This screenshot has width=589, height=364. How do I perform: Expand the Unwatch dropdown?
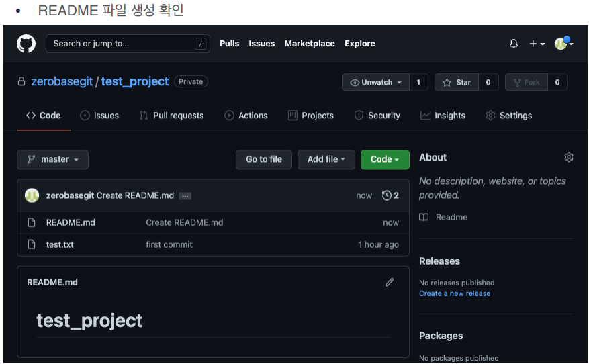[375, 82]
